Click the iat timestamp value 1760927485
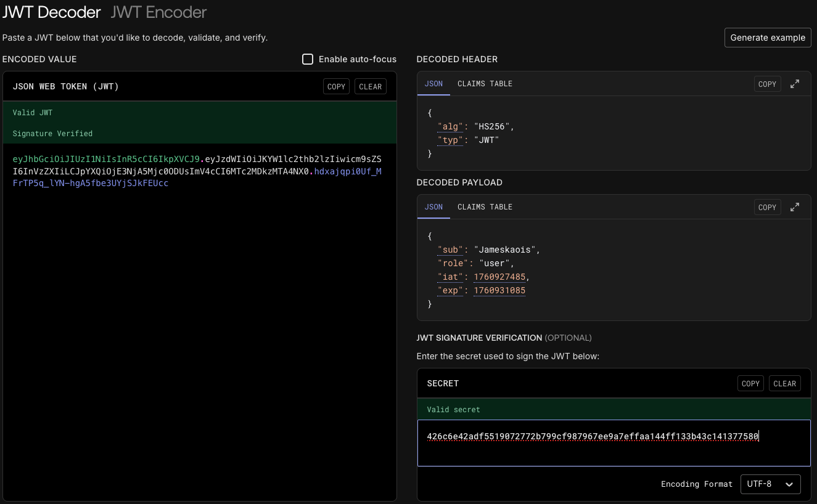The width and height of the screenshot is (817, 504). [x=501, y=277]
